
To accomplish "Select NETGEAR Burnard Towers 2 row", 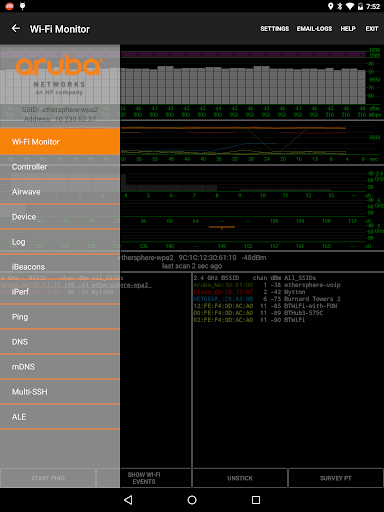I will coord(267,299).
